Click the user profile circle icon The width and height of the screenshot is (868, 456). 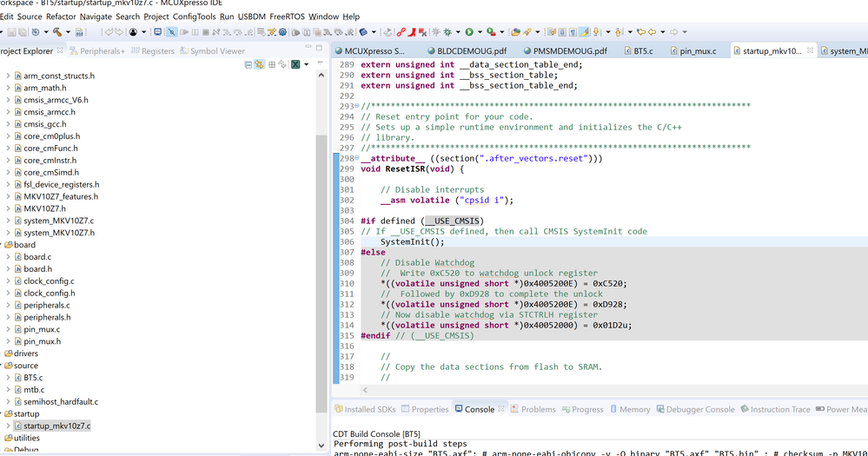pos(133,32)
